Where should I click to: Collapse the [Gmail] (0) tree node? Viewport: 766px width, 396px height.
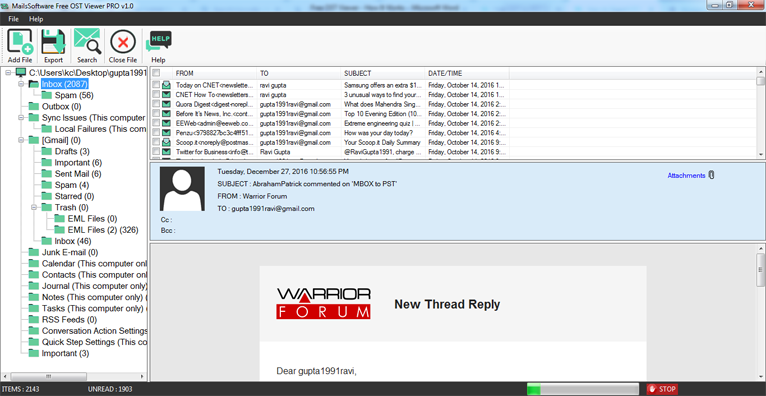(21, 140)
